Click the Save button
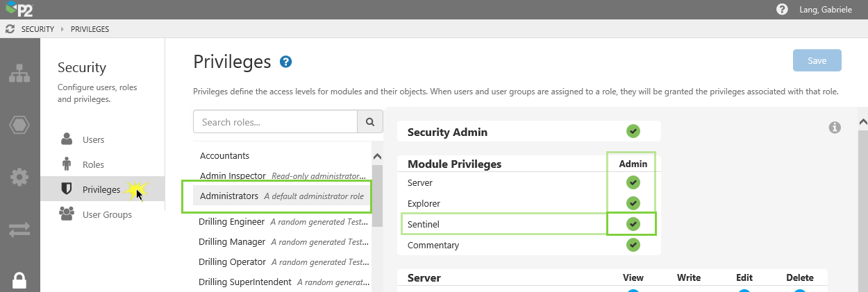This screenshot has width=868, height=292. 817,60
